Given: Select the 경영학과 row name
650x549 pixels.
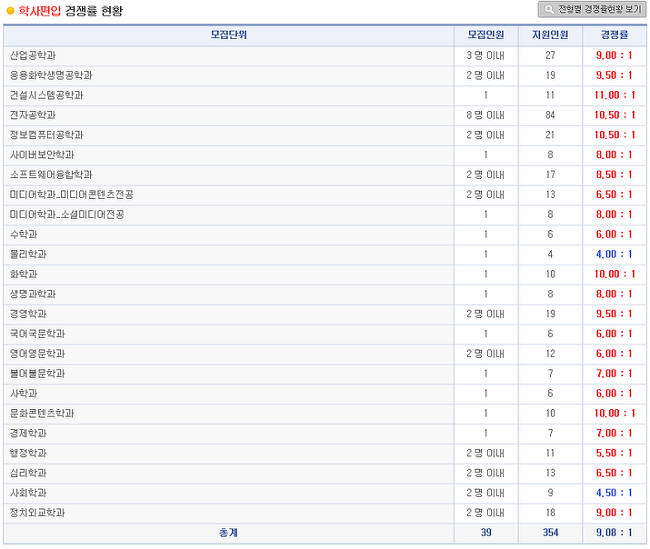Looking at the screenshot, I should coord(28,314).
